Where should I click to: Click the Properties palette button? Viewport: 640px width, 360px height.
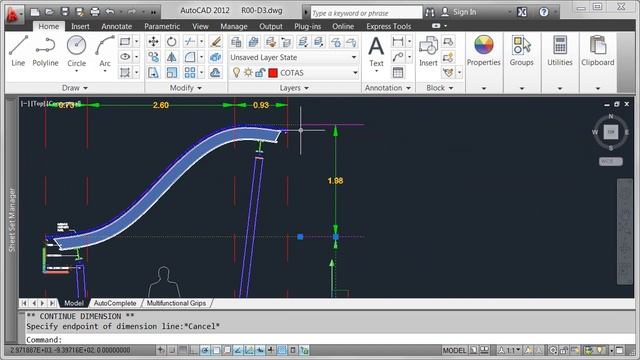click(x=483, y=51)
